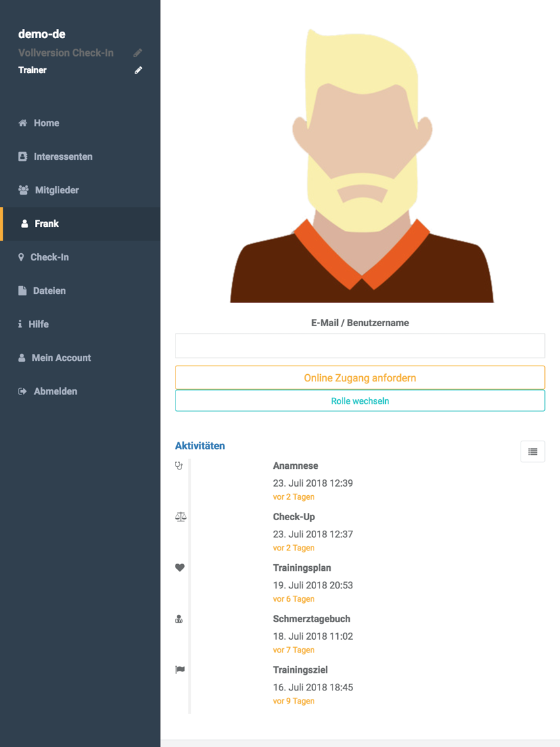Click Online Zugang anfordern button
560x747 pixels.
(x=360, y=378)
